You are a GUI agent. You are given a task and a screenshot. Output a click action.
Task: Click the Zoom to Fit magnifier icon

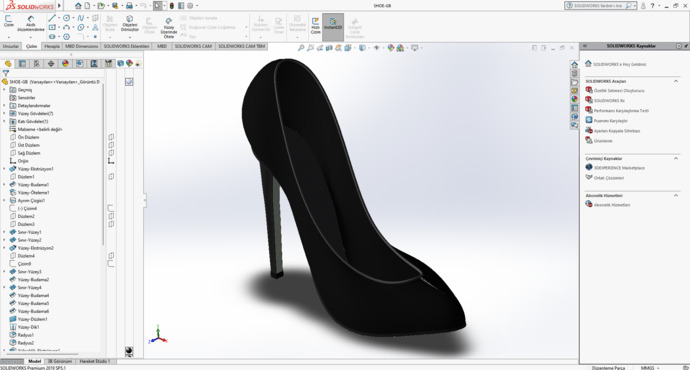click(x=301, y=48)
